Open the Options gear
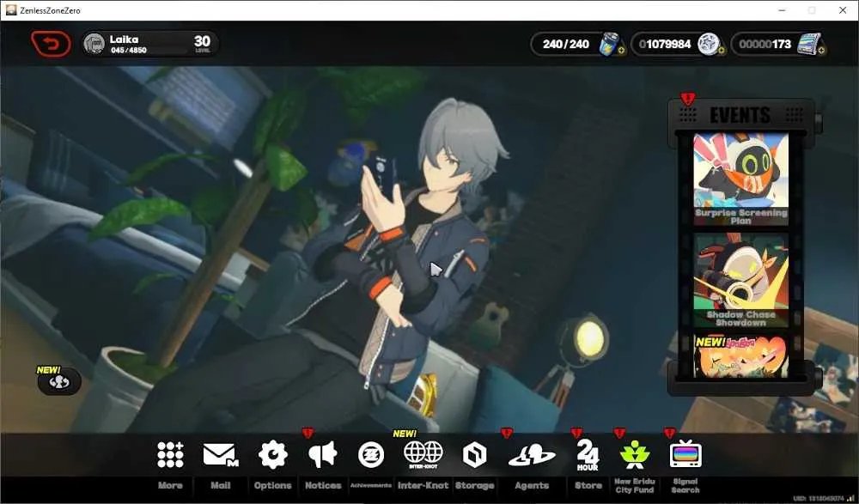 pos(273,455)
